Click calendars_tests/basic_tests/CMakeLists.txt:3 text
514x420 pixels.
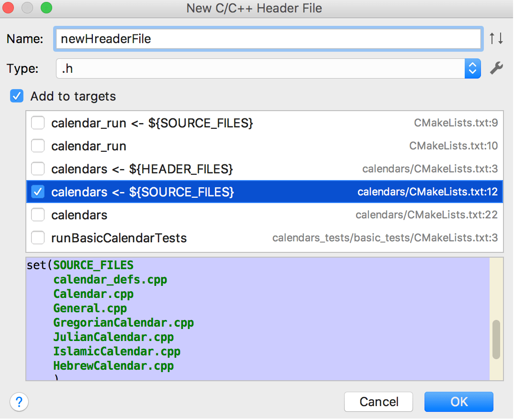[x=385, y=238]
